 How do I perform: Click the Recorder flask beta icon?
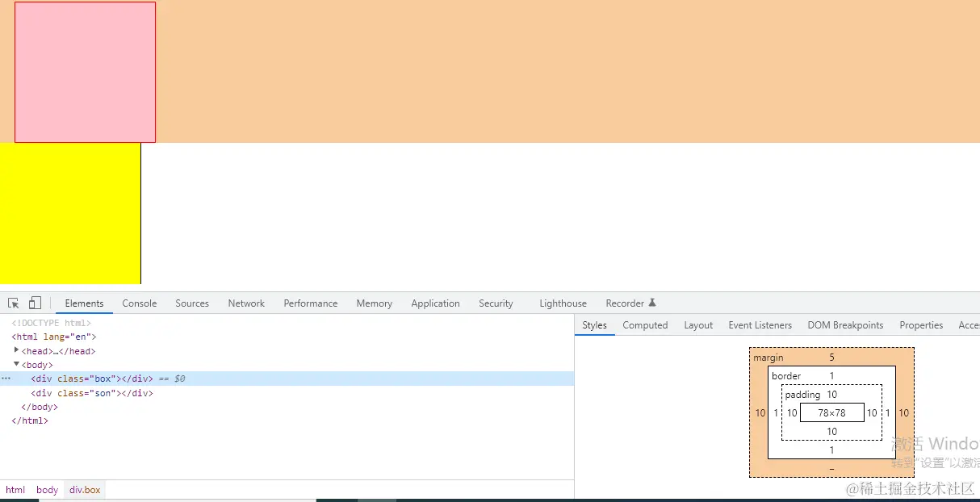652,303
